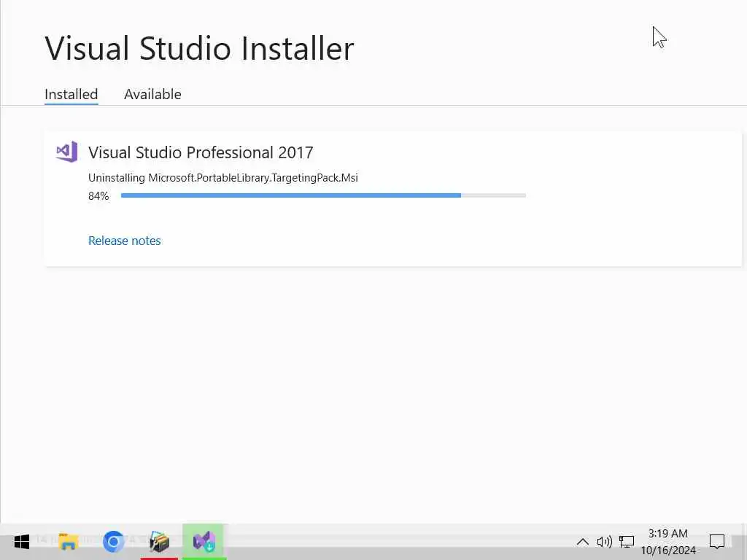This screenshot has height=560, width=747.
Task: Open the volume speaker control
Action: [604, 542]
